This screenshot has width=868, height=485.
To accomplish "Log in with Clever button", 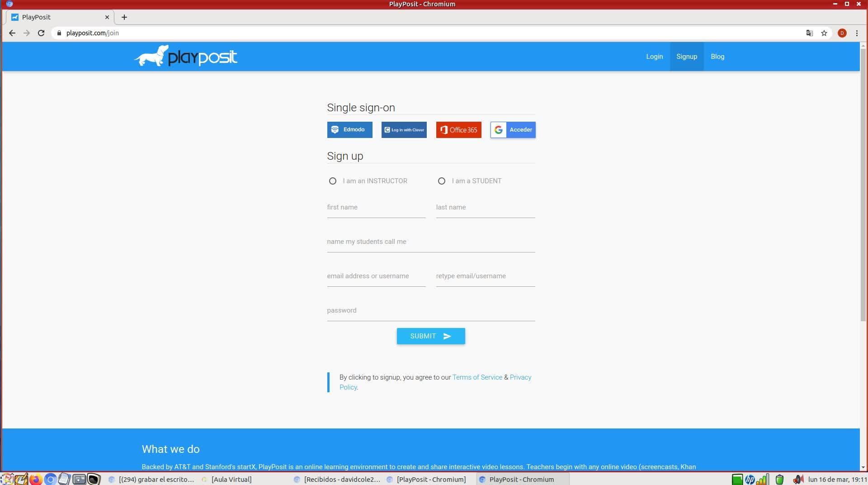I will 404,130.
